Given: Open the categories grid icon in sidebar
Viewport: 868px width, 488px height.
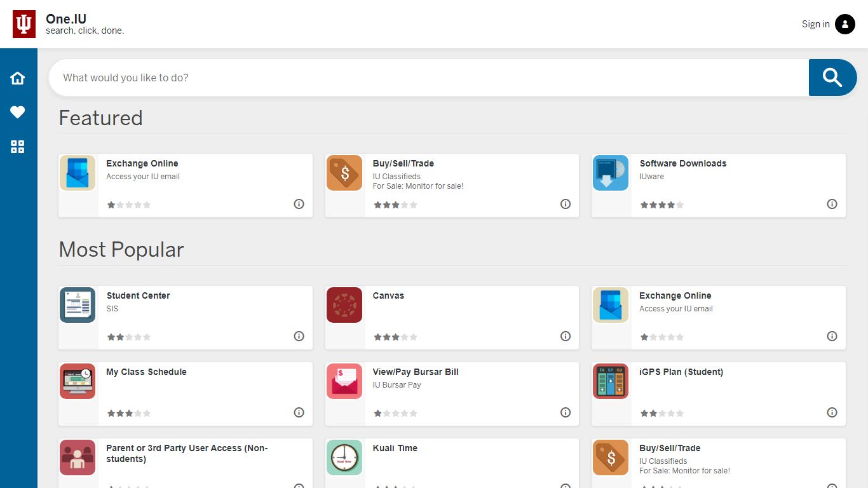Looking at the screenshot, I should pyautogui.click(x=18, y=147).
